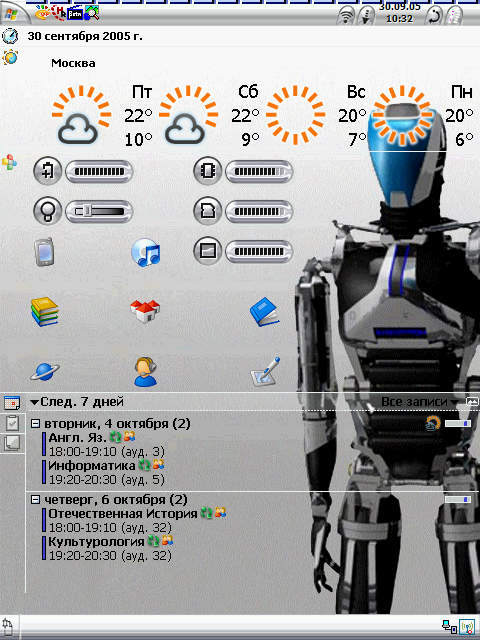The height and width of the screenshot is (640, 480).
Task: Open Friday (Пт) weather forecast icon
Action: [81, 115]
